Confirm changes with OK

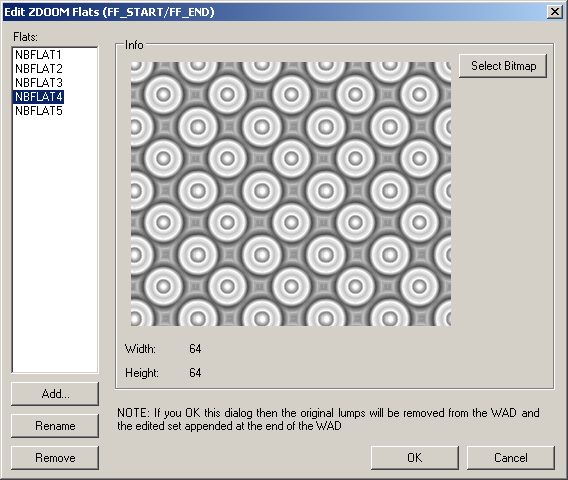415,458
